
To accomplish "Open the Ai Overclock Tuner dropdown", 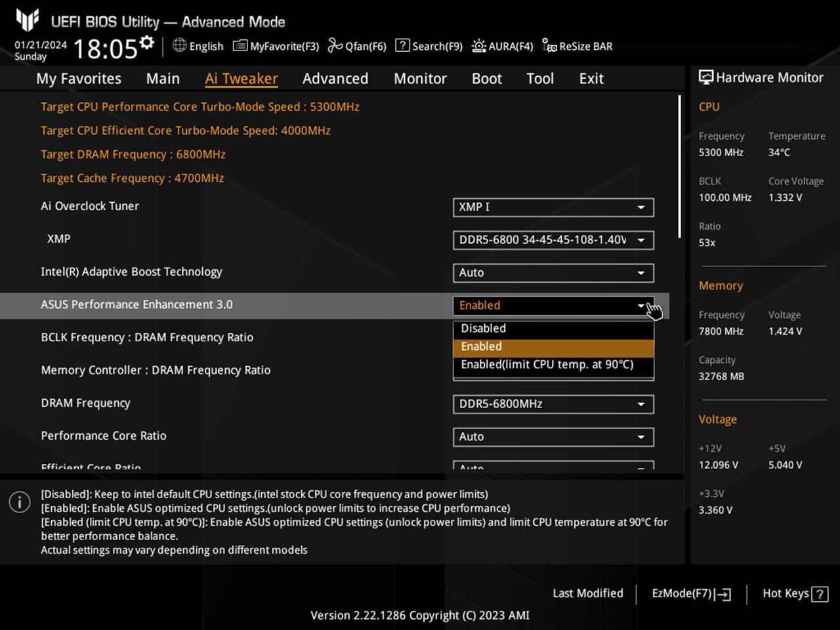I will (x=553, y=207).
